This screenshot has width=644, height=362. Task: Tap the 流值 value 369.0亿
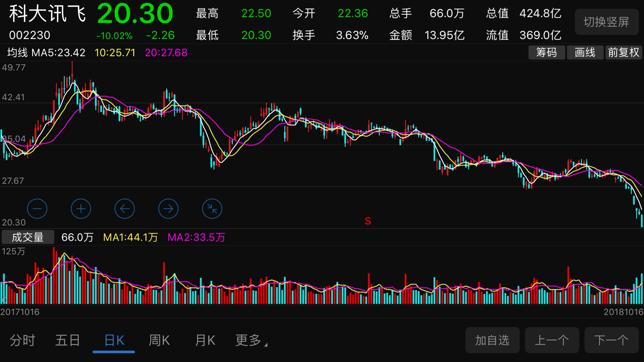tap(540, 35)
